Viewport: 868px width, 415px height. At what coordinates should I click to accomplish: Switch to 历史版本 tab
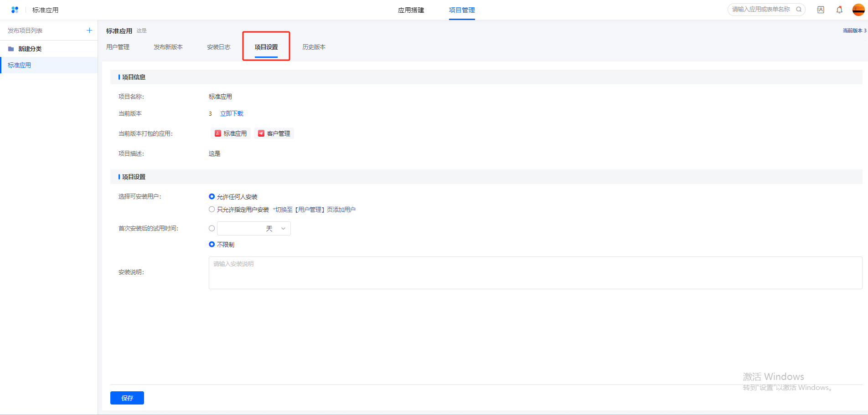click(314, 47)
